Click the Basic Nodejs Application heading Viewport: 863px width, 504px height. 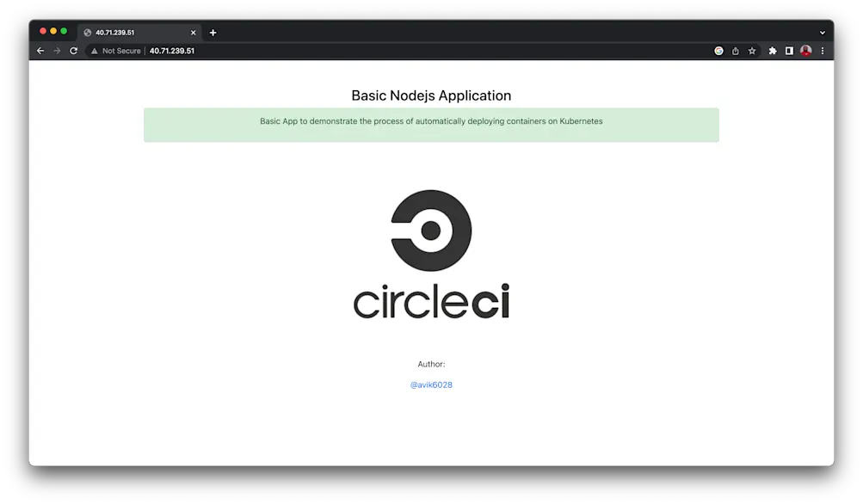(x=432, y=95)
